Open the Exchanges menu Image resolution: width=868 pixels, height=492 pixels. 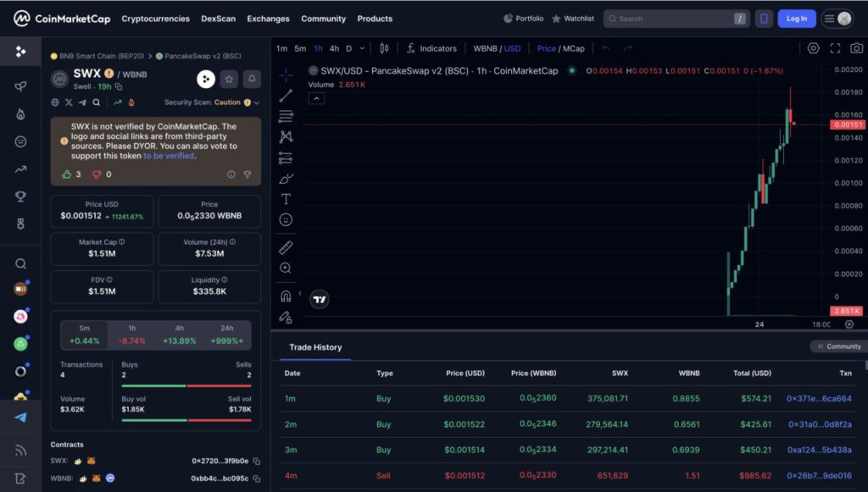point(268,19)
